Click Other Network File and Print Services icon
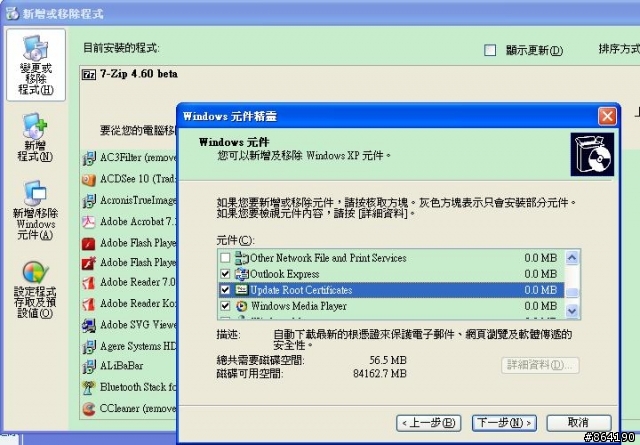Viewport: 640px width, 445px height. click(x=242, y=258)
